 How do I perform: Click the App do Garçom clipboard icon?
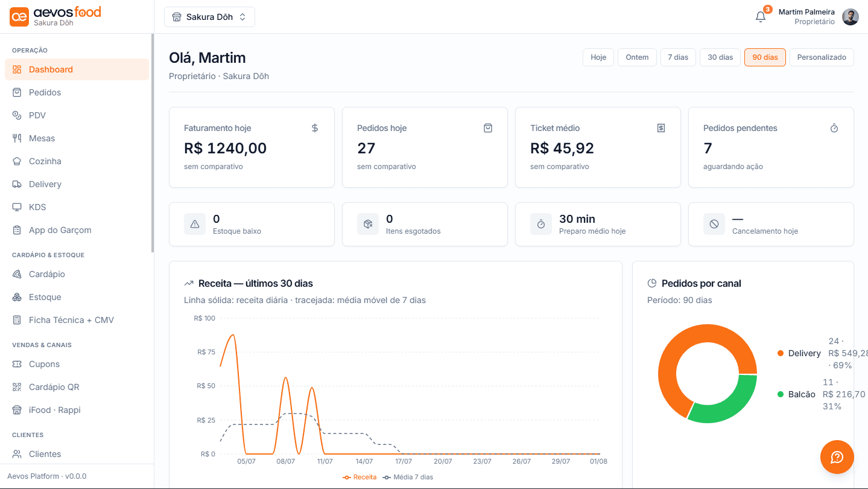point(17,230)
